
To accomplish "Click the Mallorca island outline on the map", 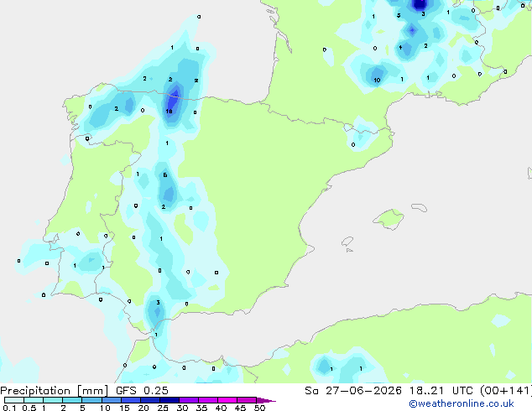I will [x=389, y=219].
